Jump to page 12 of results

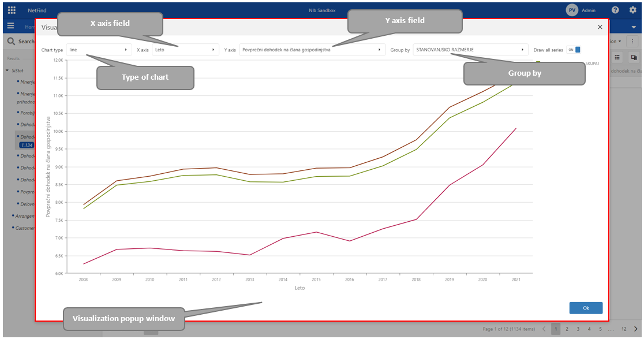click(x=624, y=329)
